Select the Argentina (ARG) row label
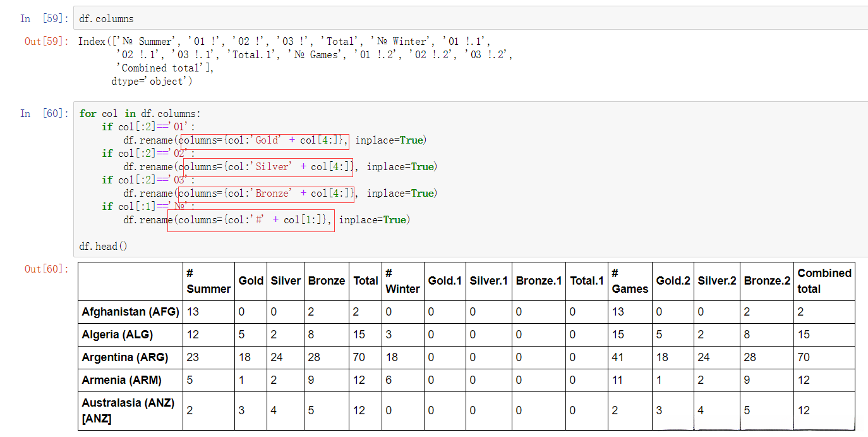The height and width of the screenshot is (437, 868). point(125,357)
